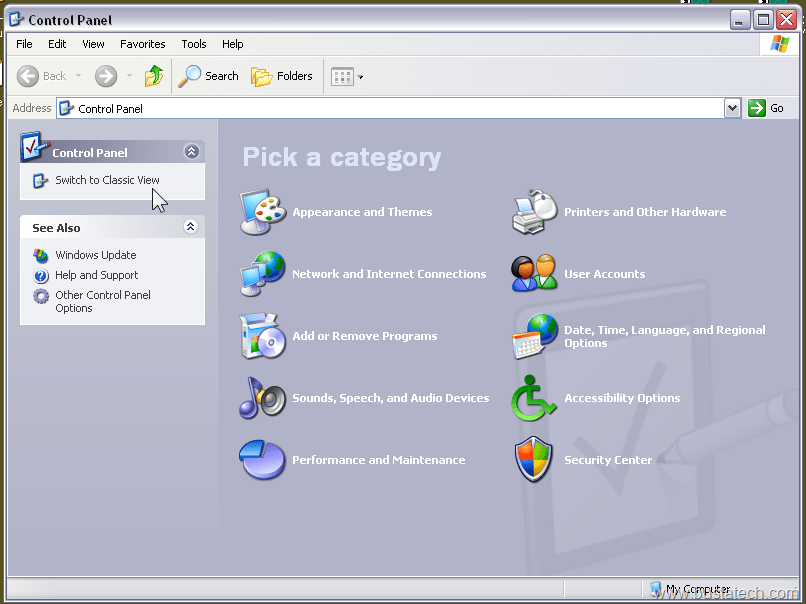Click the Back toolbar button
Image resolution: width=806 pixels, height=604 pixels.
point(42,76)
